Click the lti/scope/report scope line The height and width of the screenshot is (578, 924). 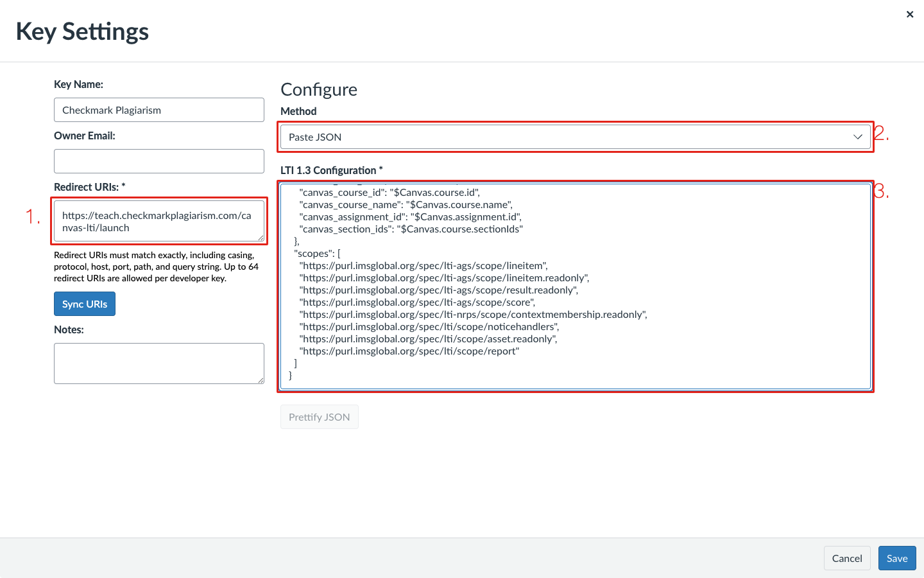click(x=409, y=351)
